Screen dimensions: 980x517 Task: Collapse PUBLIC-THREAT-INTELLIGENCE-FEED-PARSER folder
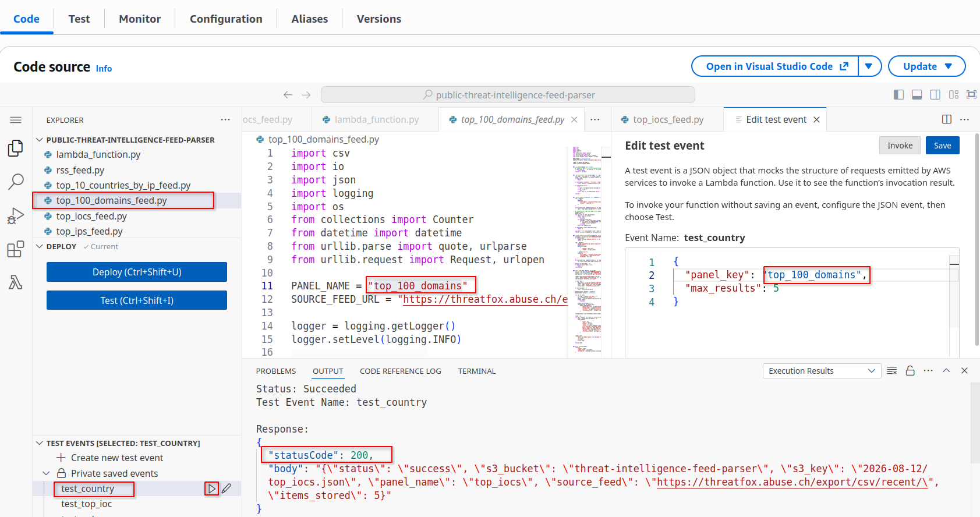tap(40, 140)
